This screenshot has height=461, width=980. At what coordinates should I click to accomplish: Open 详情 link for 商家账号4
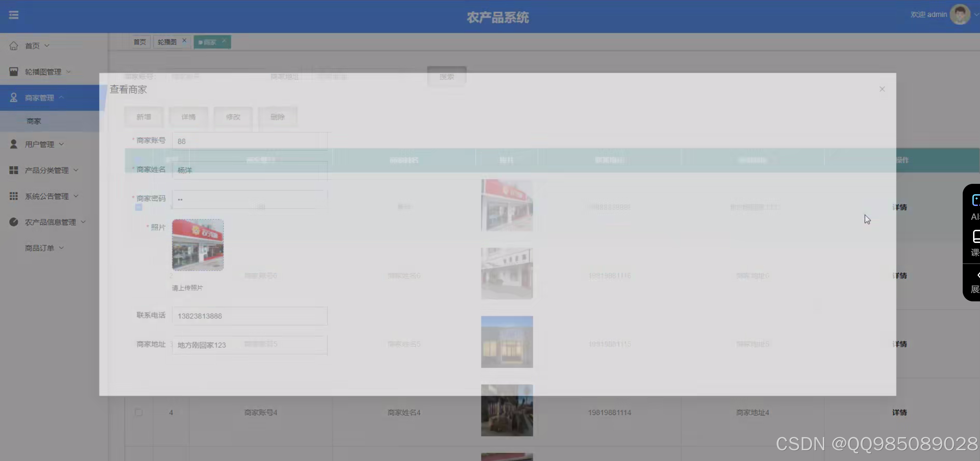pyautogui.click(x=899, y=412)
